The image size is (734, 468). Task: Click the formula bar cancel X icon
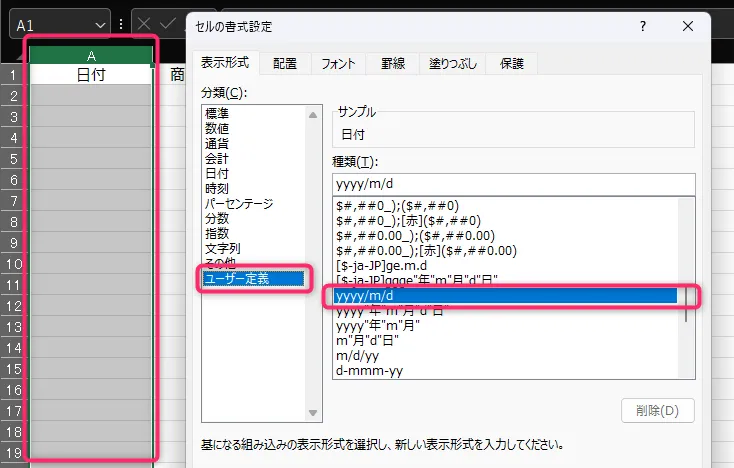coord(144,24)
